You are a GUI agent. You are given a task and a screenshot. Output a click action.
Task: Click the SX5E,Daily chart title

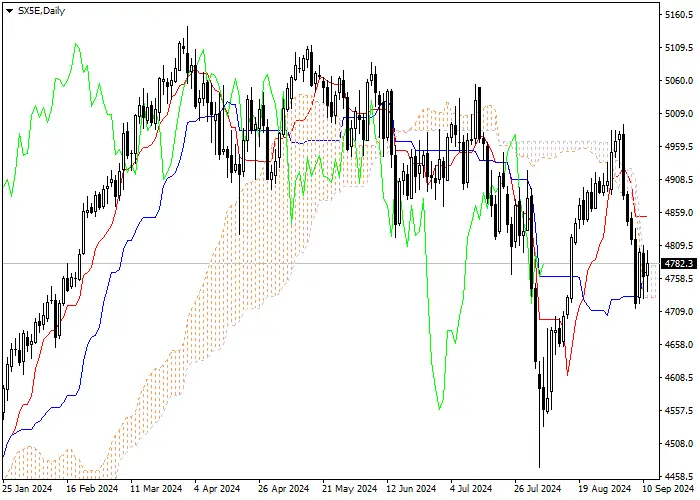41,11
